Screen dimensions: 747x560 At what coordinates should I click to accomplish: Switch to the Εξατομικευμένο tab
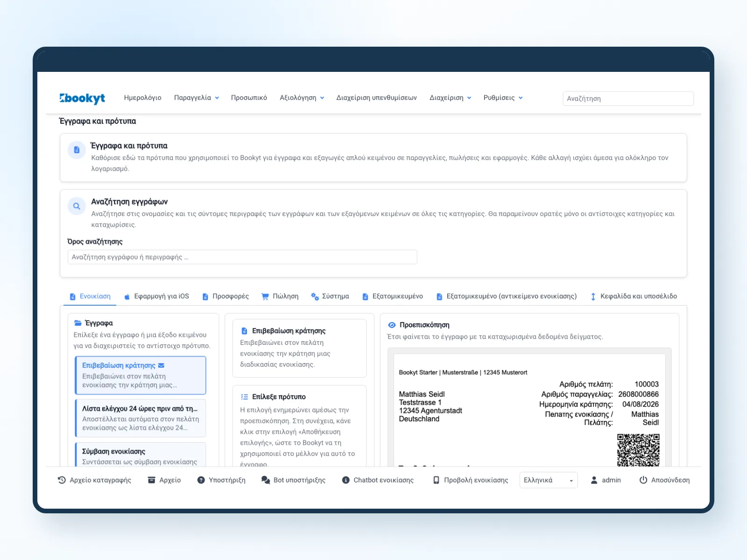tap(393, 296)
